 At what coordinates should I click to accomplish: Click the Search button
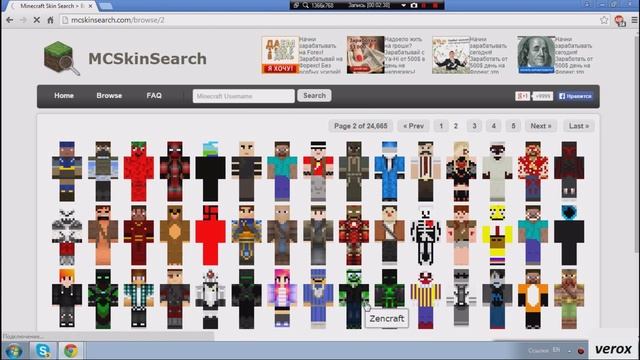tap(314, 96)
